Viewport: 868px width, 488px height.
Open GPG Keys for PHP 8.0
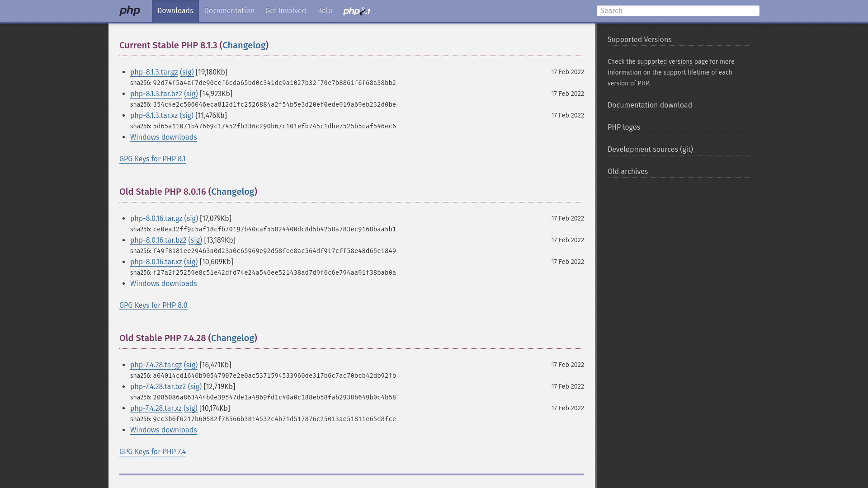click(153, 305)
